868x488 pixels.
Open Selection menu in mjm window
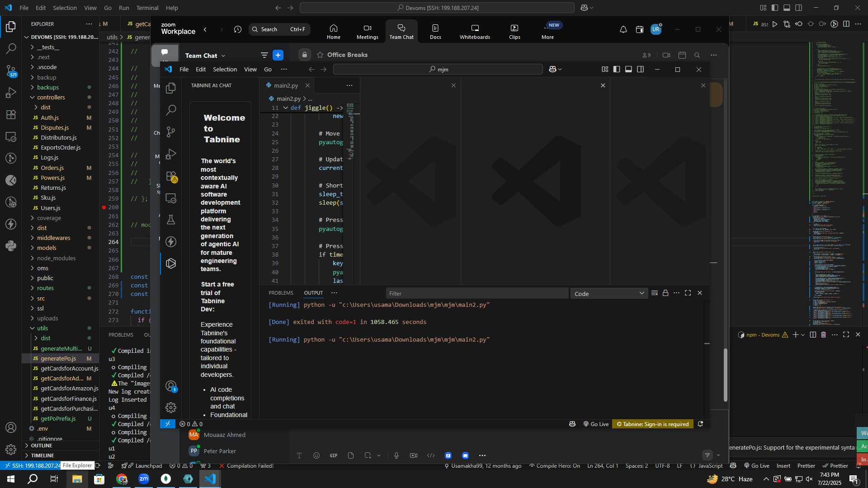click(225, 69)
